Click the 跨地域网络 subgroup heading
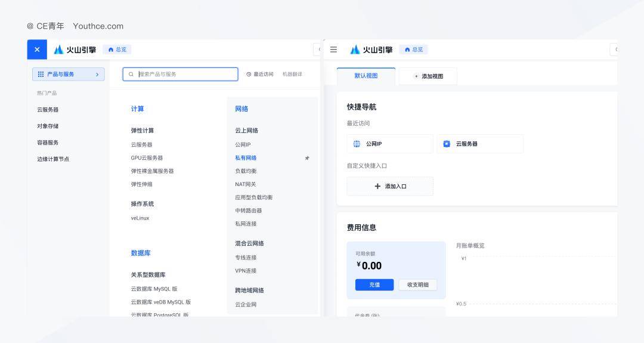Image resolution: width=644 pixels, height=343 pixels. (249, 291)
